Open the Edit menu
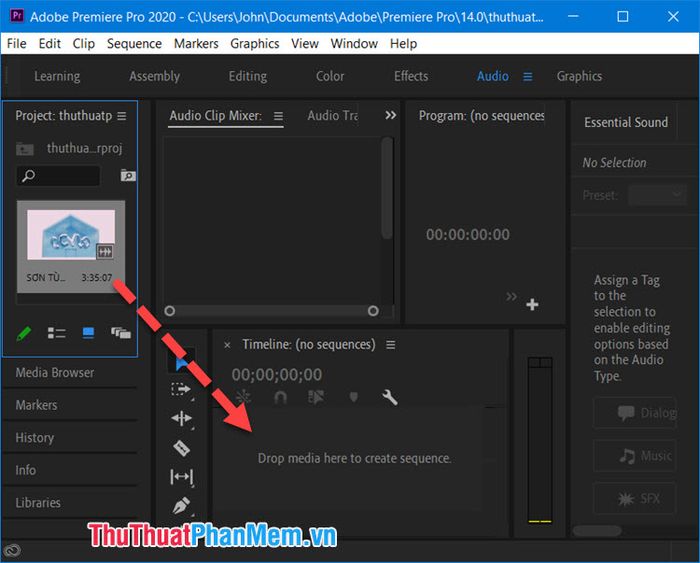Viewport: 700px width, 563px height. (50, 44)
